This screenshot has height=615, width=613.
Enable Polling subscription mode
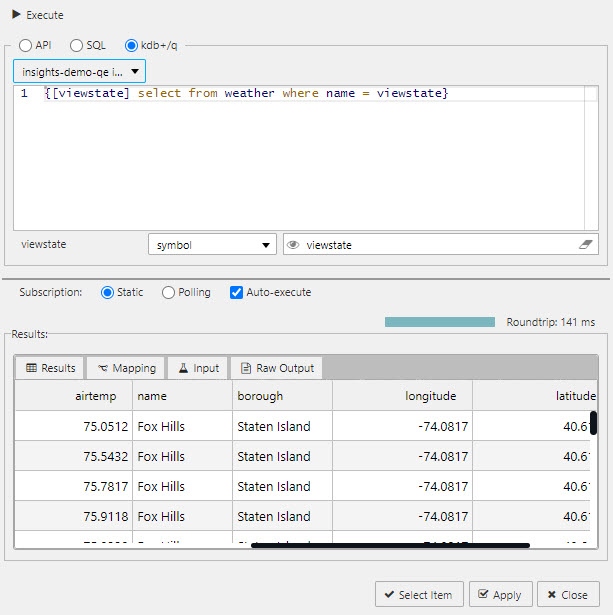pyautogui.click(x=168, y=293)
